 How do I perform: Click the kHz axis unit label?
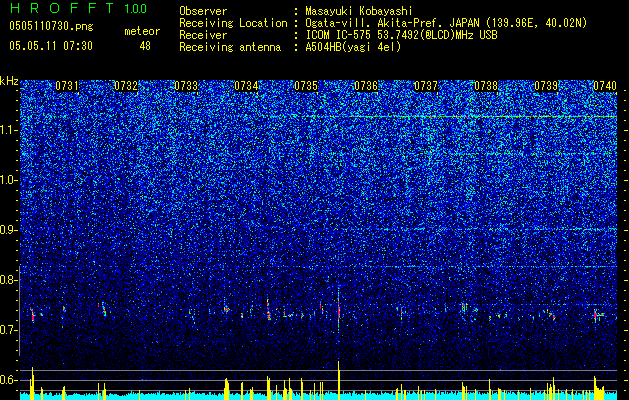pos(9,81)
